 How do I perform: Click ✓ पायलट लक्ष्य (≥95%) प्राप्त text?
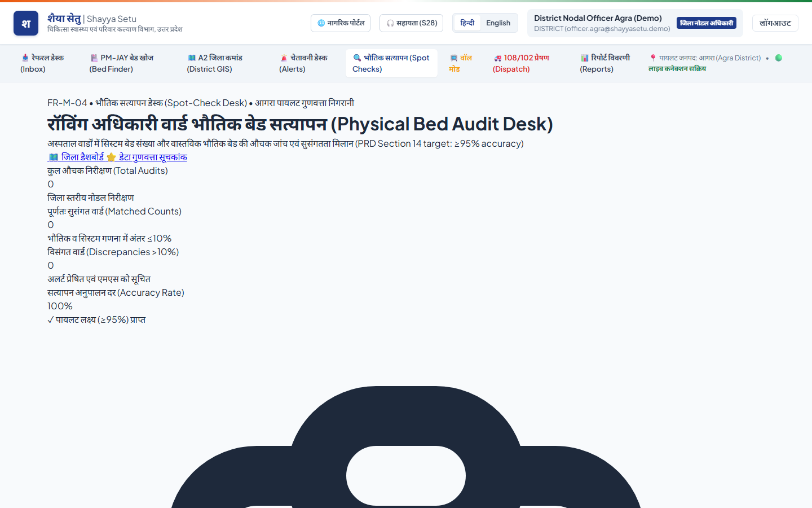pyautogui.click(x=96, y=319)
